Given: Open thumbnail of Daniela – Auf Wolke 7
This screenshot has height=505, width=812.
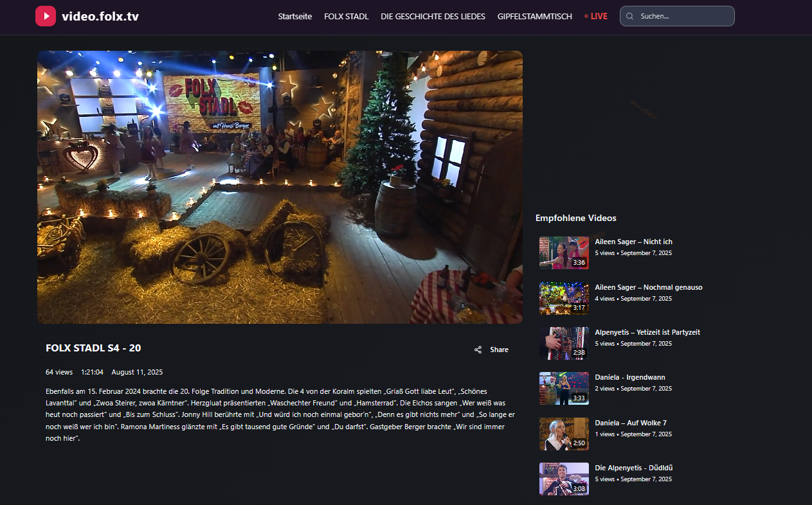Looking at the screenshot, I should [x=564, y=434].
